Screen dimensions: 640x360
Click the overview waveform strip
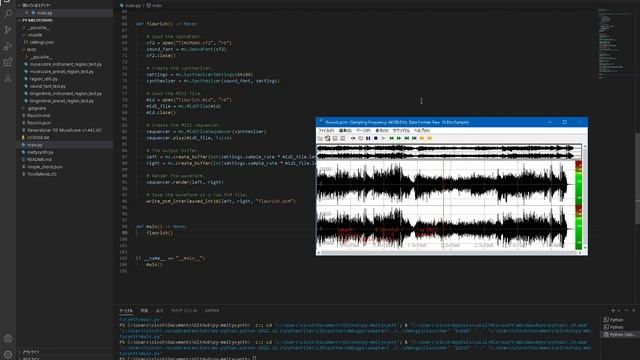pos(449,151)
